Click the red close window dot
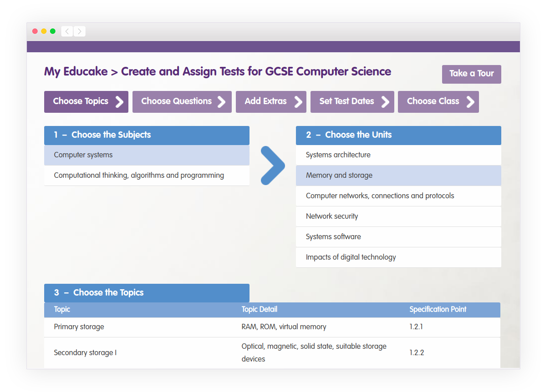Screen dimensions: 555x392 (35, 31)
